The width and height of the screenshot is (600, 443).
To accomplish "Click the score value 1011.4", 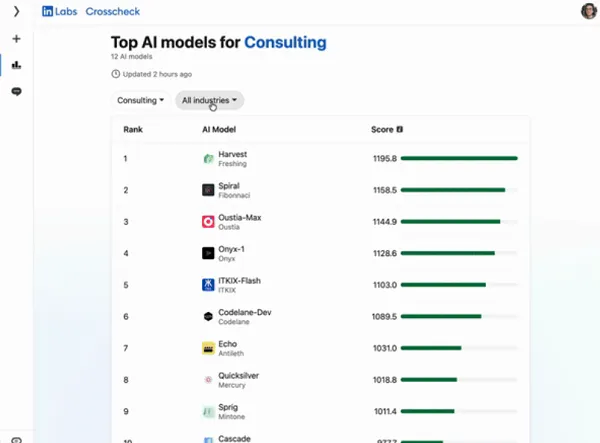I will [x=385, y=412].
